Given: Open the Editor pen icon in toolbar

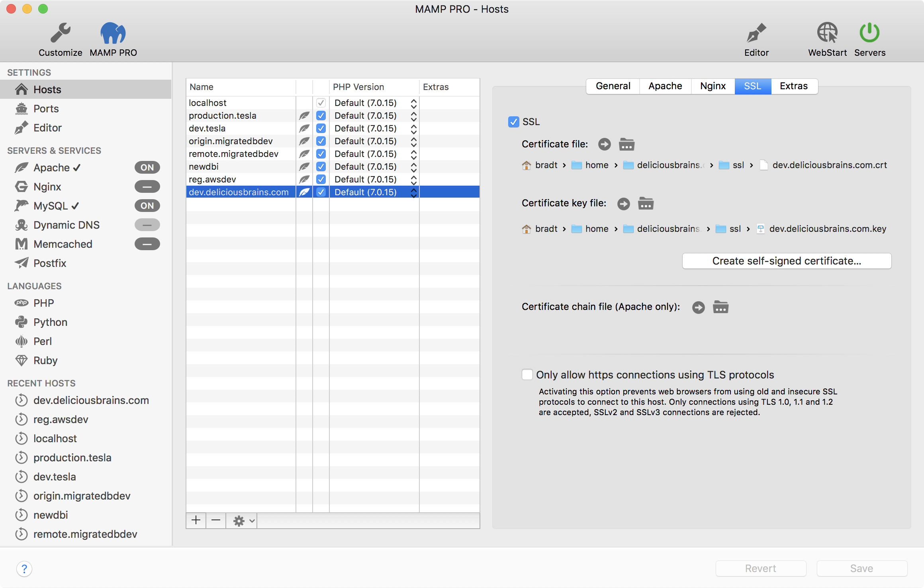Looking at the screenshot, I should [x=756, y=33].
